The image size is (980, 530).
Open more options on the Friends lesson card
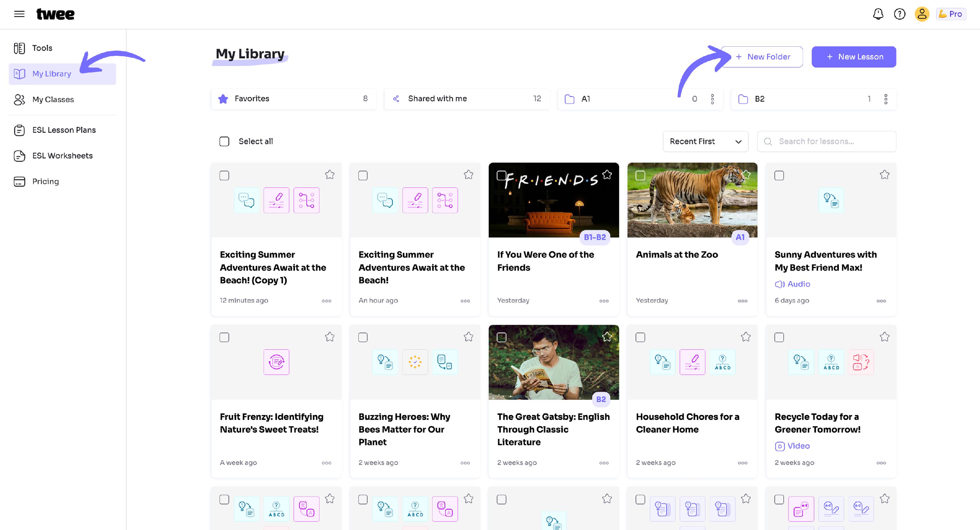coord(604,301)
